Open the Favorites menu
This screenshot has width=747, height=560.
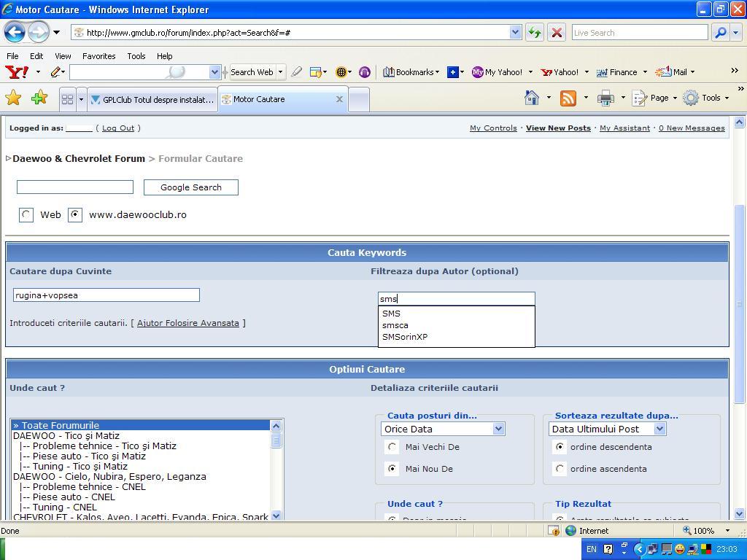[98, 55]
